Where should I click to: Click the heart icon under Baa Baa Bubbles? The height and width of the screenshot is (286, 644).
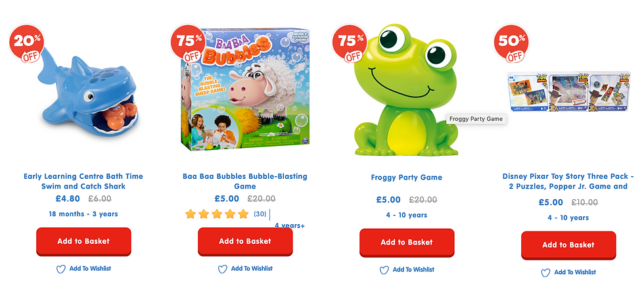223,269
